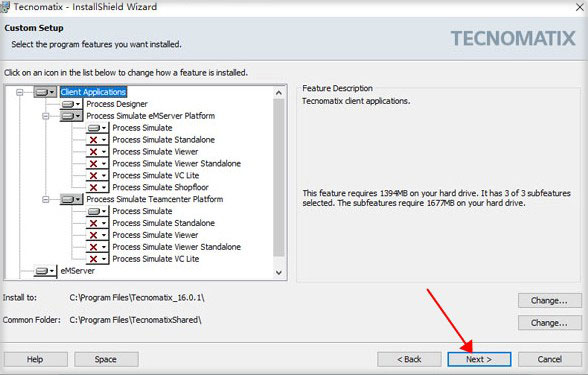Open drive icon for Process Simulate under eMServer Platform
This screenshot has height=375, width=588.
(97, 128)
